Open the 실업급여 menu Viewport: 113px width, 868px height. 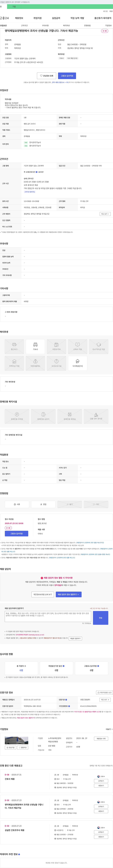click(56, 18)
